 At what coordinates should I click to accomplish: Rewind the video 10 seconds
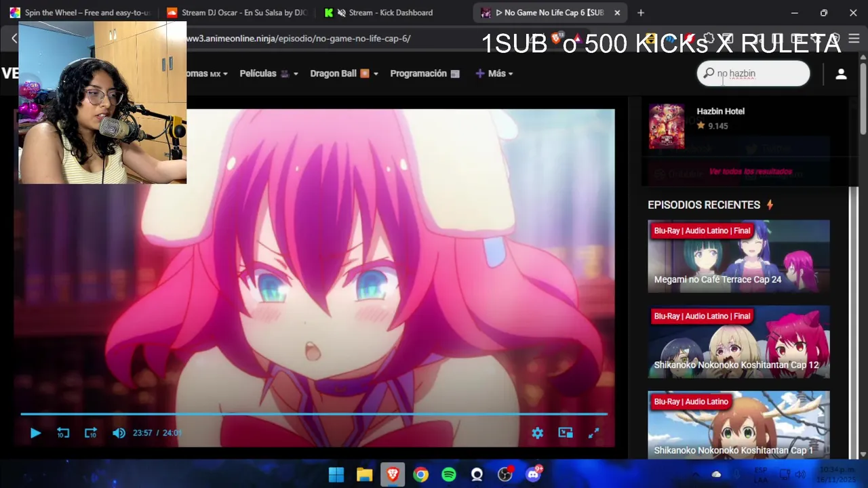tap(63, 433)
